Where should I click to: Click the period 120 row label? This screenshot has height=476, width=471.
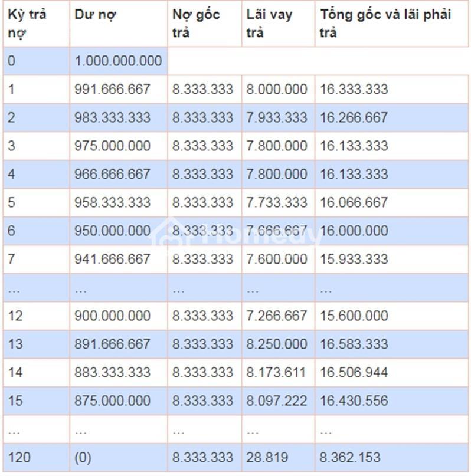pos(37,458)
